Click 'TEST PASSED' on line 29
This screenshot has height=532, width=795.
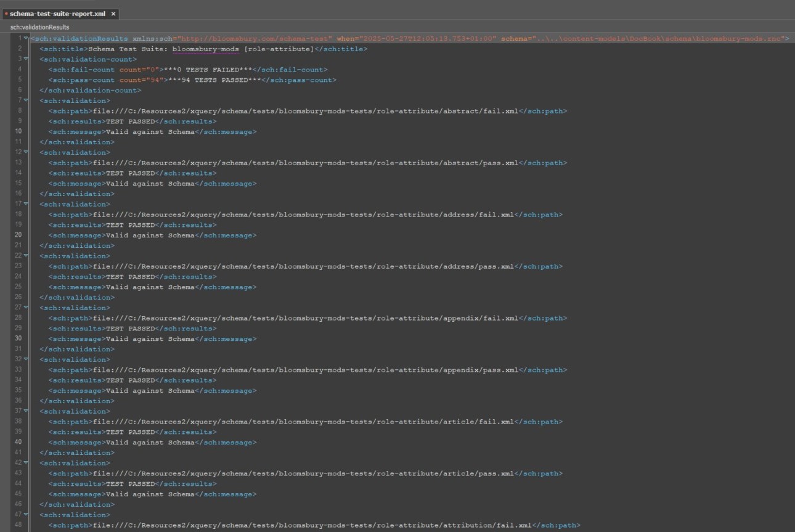tap(131, 329)
